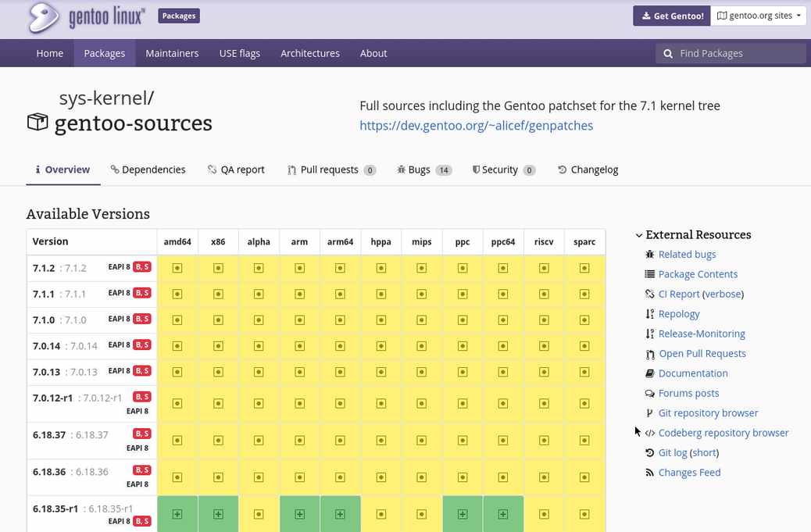Viewport: 811px width, 532px height.
Task: Open Maintainers in the navigation bar
Action: [x=172, y=53]
